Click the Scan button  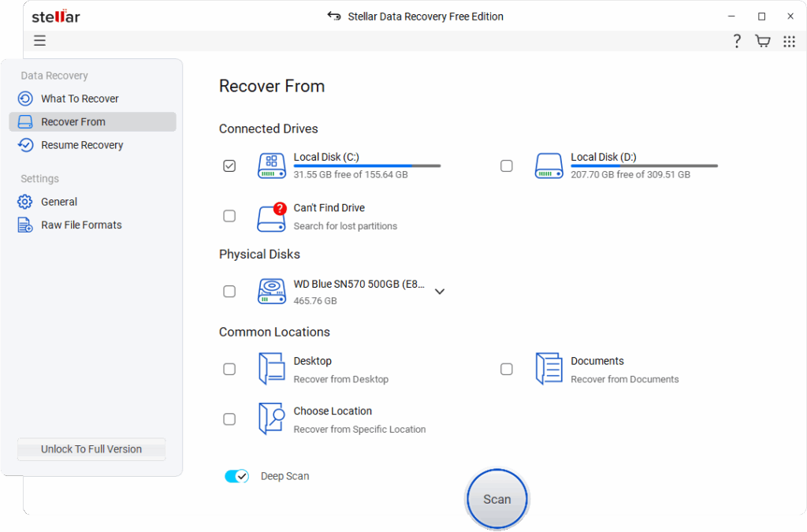click(497, 499)
